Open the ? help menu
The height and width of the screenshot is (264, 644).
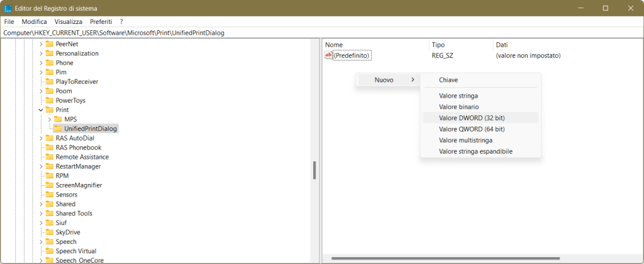pos(121,21)
